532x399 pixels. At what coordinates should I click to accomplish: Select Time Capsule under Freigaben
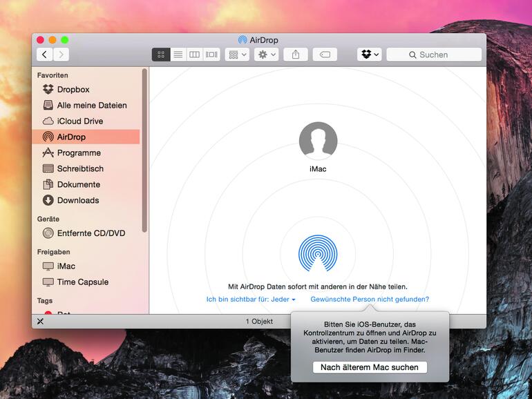(x=86, y=282)
